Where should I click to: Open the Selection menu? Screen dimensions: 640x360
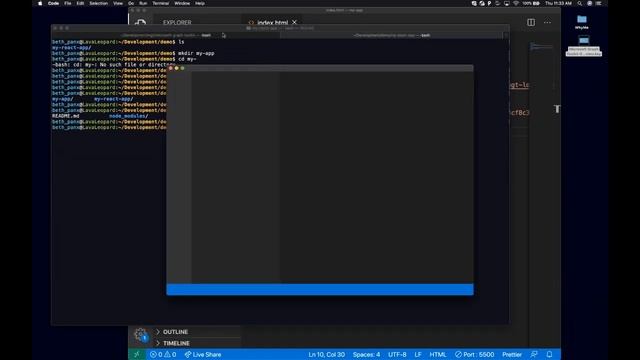point(98,3)
